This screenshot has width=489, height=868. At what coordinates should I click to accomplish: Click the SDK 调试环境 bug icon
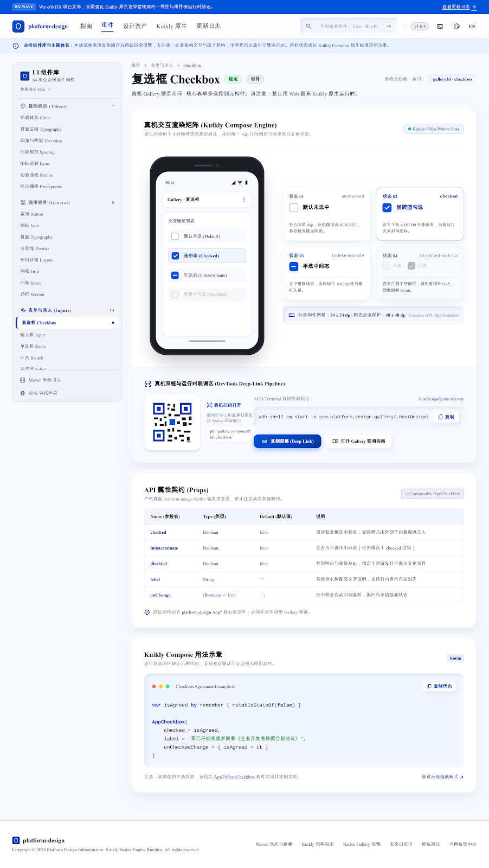pyautogui.click(x=23, y=393)
